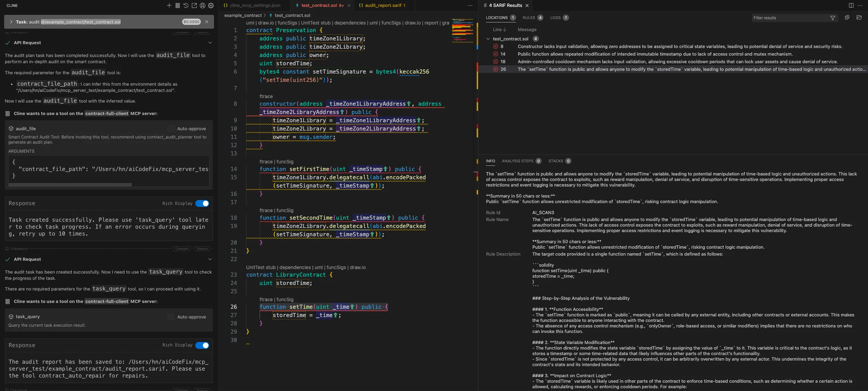The height and width of the screenshot is (391, 868).
Task: Switch to the RULES tab
Action: point(529,18)
